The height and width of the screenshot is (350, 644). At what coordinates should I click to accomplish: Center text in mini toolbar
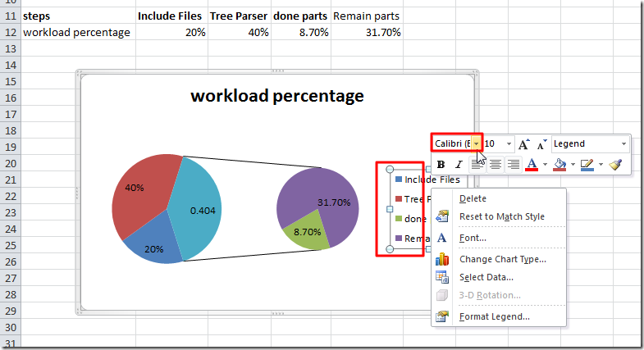(495, 165)
